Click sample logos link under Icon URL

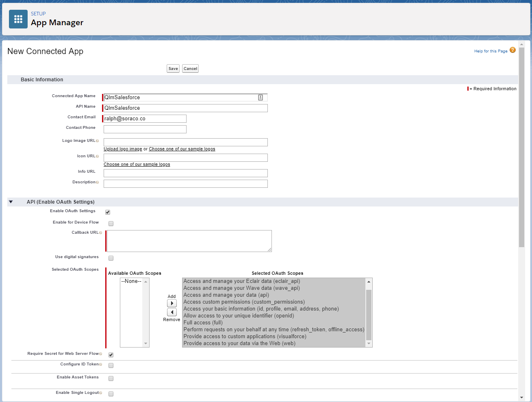[x=137, y=165]
